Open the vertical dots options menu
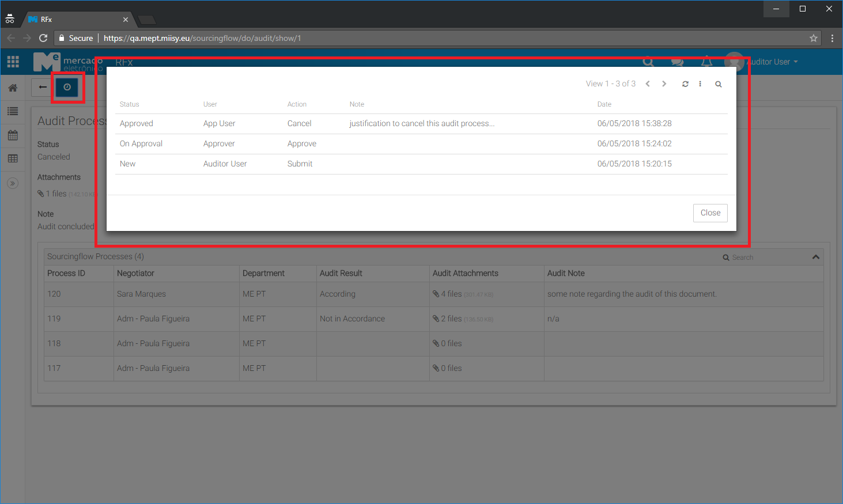 point(700,84)
